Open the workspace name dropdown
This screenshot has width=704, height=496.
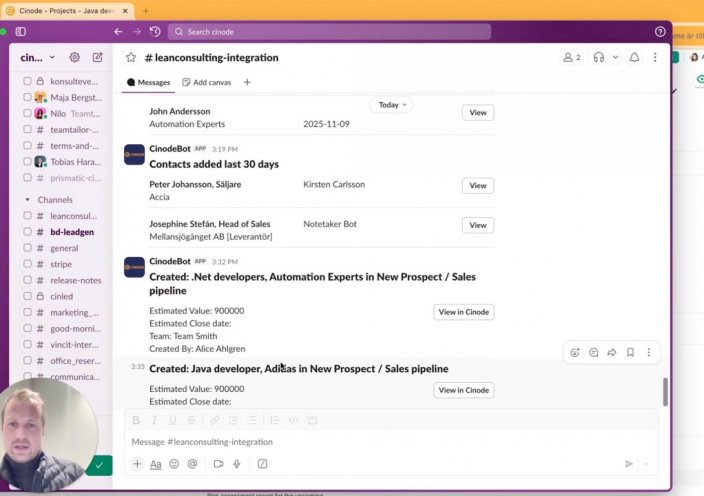[38, 57]
